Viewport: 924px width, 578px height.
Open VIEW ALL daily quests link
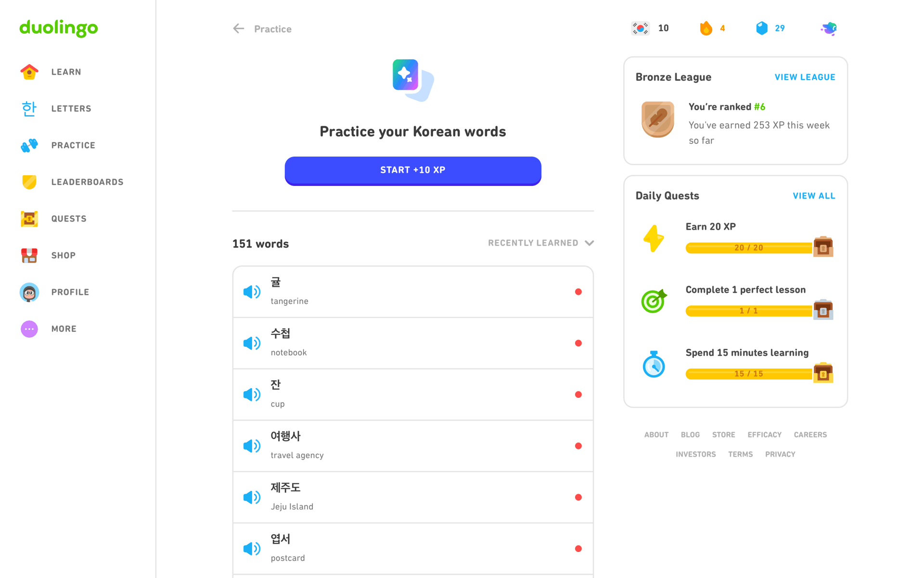pyautogui.click(x=814, y=196)
